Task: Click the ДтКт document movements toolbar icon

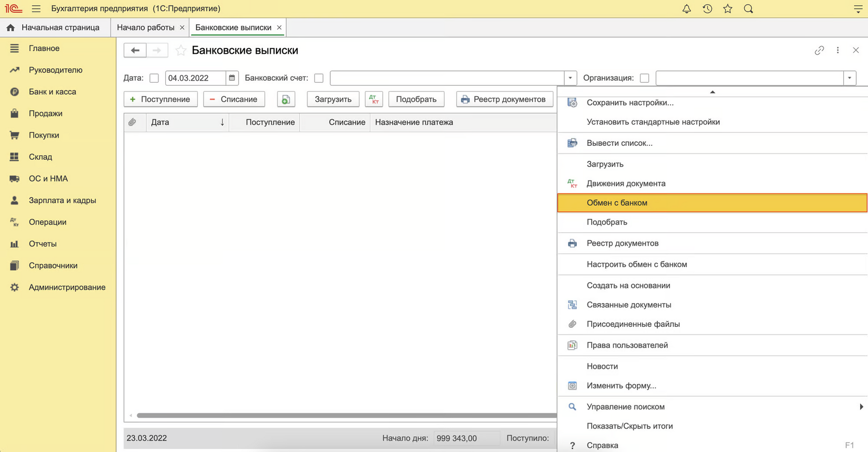Action: click(374, 99)
